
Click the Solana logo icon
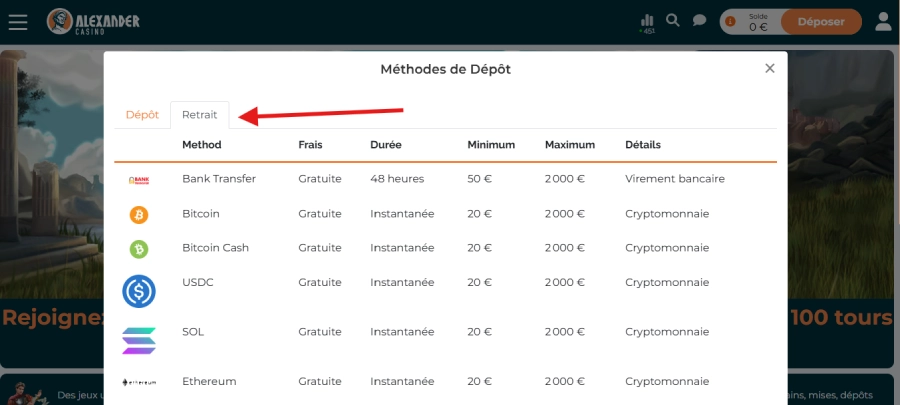pos(139,339)
